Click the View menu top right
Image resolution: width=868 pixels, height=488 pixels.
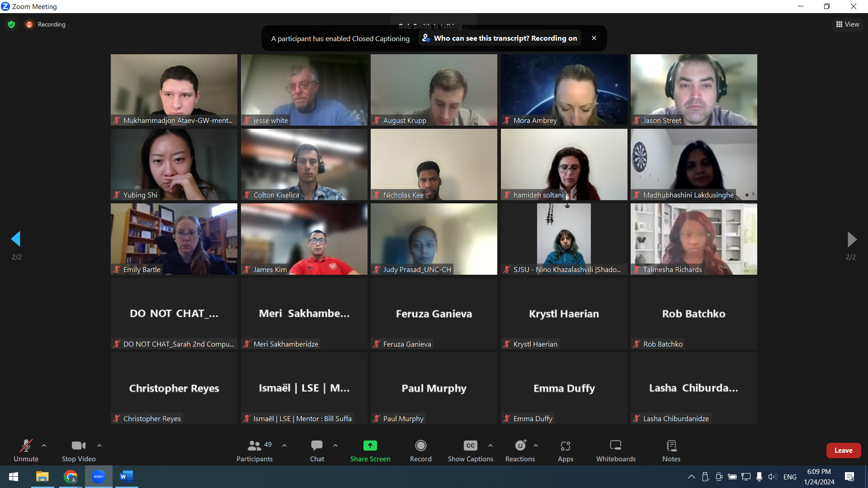pyautogui.click(x=848, y=24)
